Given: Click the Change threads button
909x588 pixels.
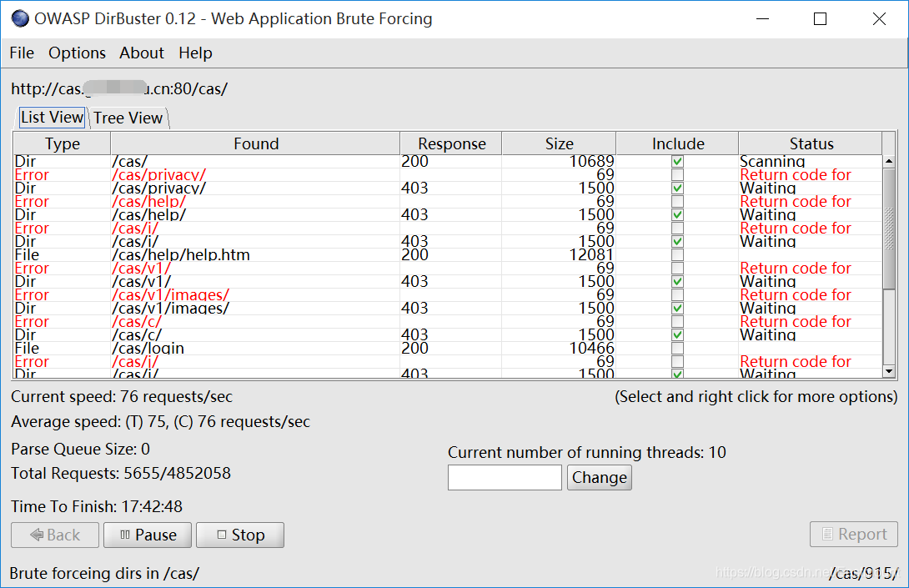Looking at the screenshot, I should click(x=600, y=477).
